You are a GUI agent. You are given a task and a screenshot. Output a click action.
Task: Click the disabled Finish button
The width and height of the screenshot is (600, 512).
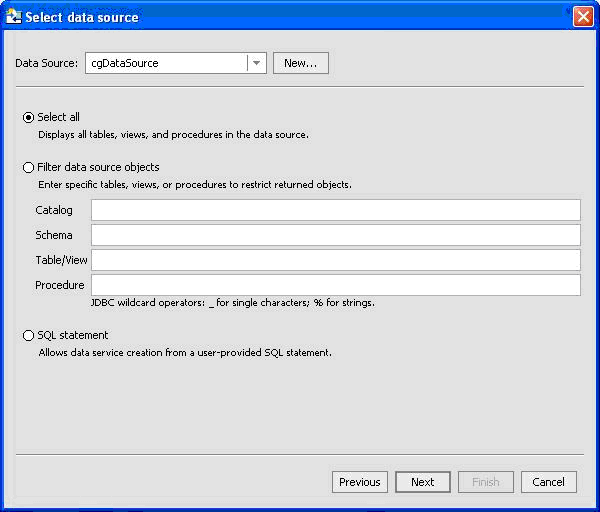[486, 482]
